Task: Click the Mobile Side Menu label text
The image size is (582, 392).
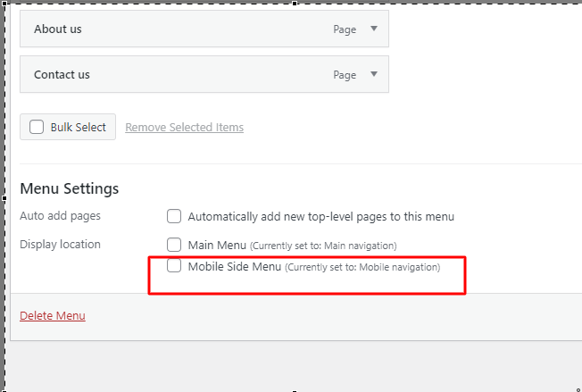Action: pyautogui.click(x=235, y=266)
